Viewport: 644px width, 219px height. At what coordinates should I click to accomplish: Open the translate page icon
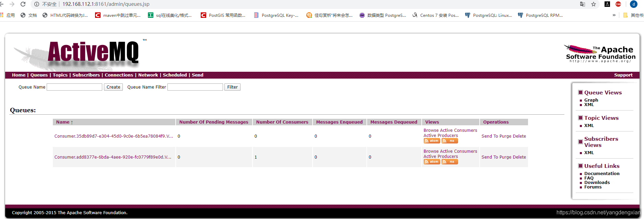(583, 4)
